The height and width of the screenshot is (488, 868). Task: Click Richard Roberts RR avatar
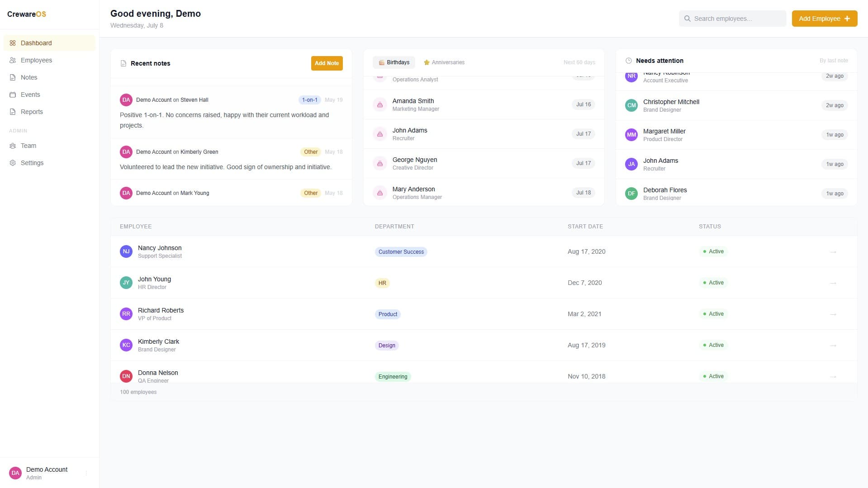coord(126,314)
